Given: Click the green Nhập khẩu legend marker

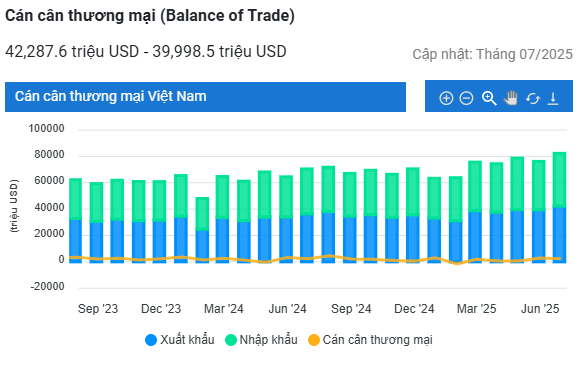Looking at the screenshot, I should click(x=231, y=340).
